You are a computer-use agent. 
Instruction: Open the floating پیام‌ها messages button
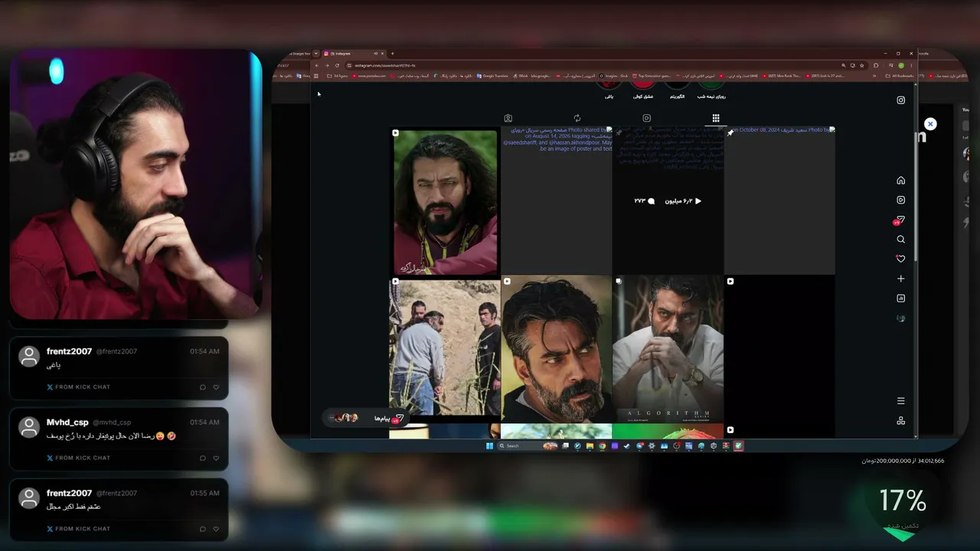(364, 418)
